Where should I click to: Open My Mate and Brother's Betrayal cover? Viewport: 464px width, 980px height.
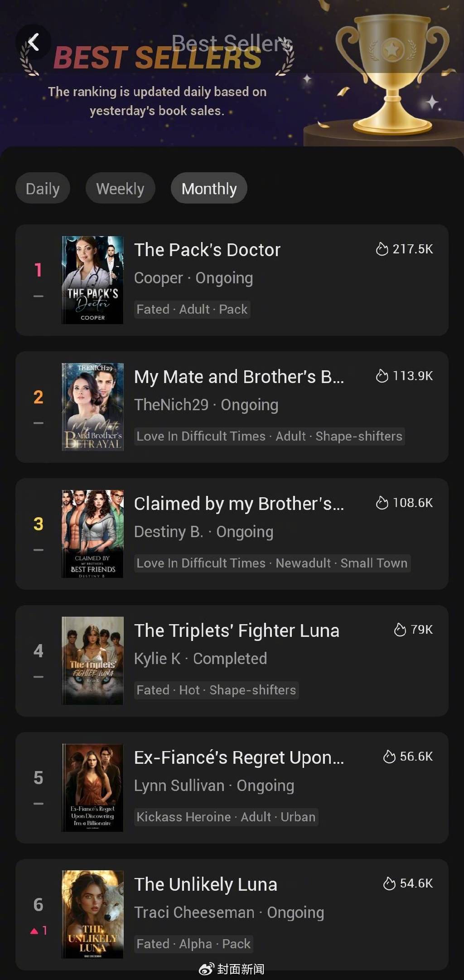92,407
